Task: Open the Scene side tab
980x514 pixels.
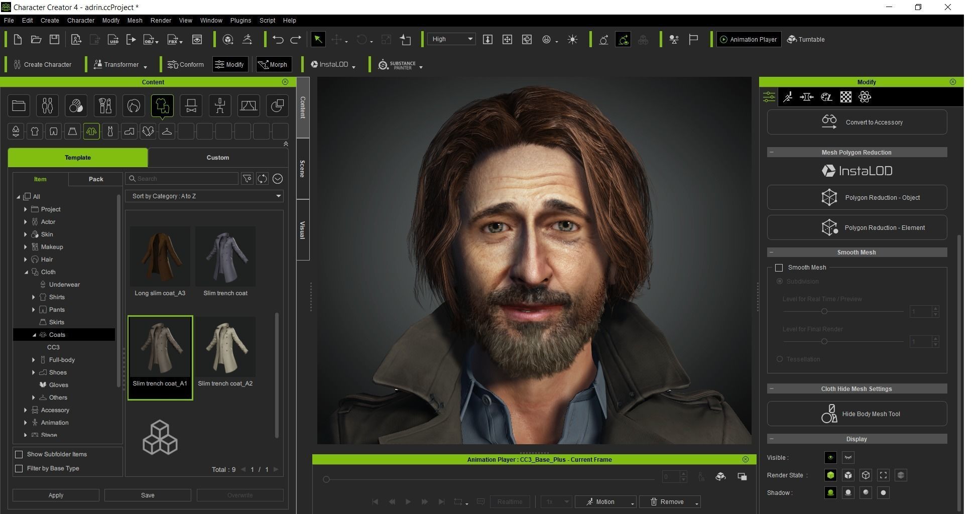Action: (303, 169)
